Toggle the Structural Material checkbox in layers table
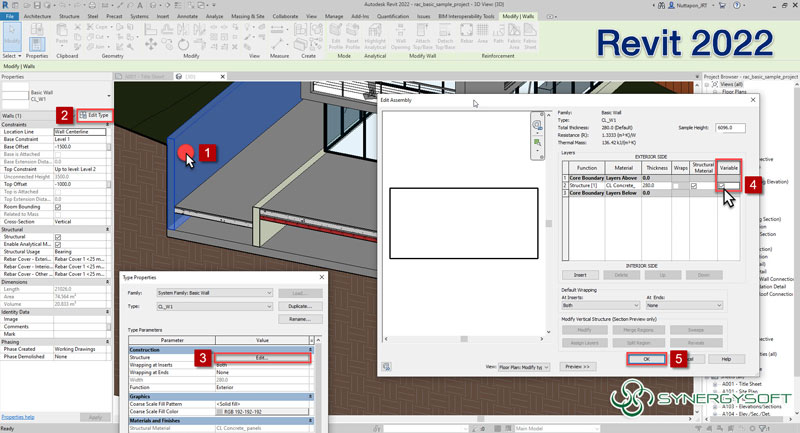 pyautogui.click(x=694, y=185)
